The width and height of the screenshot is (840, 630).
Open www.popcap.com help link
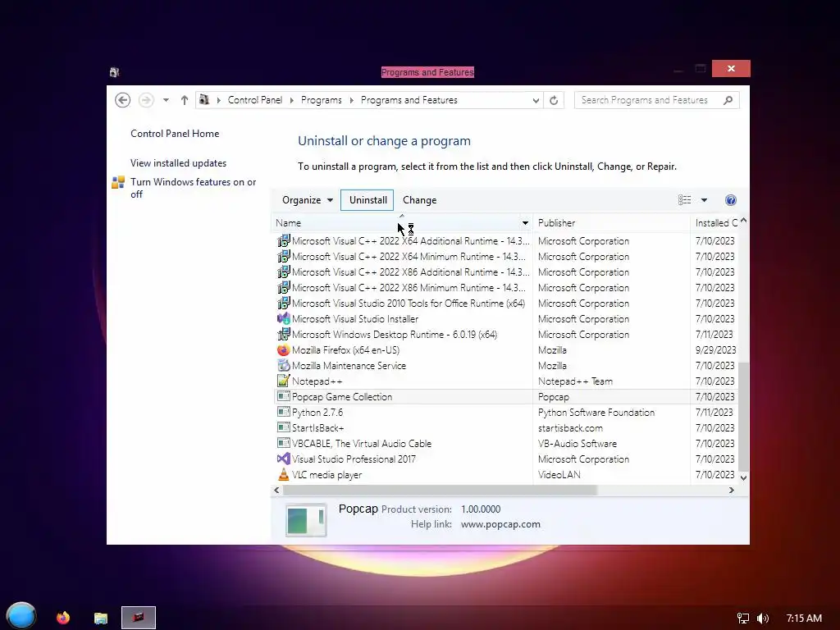point(500,524)
